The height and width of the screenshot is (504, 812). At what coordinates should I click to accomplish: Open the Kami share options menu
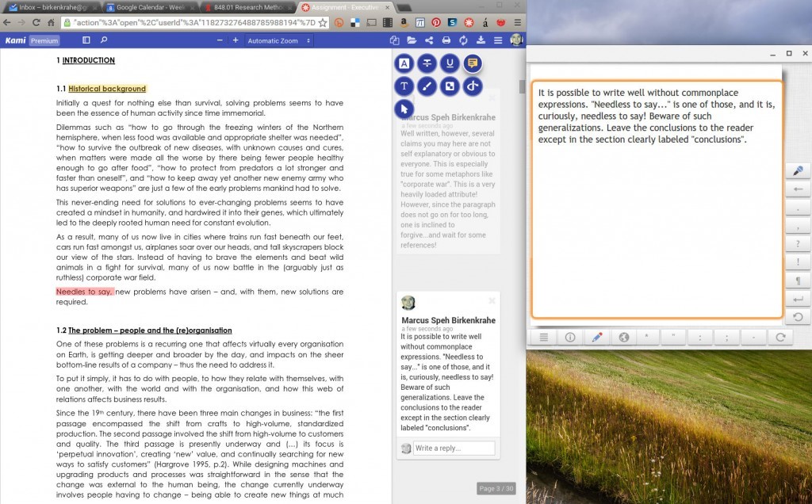(x=428, y=40)
